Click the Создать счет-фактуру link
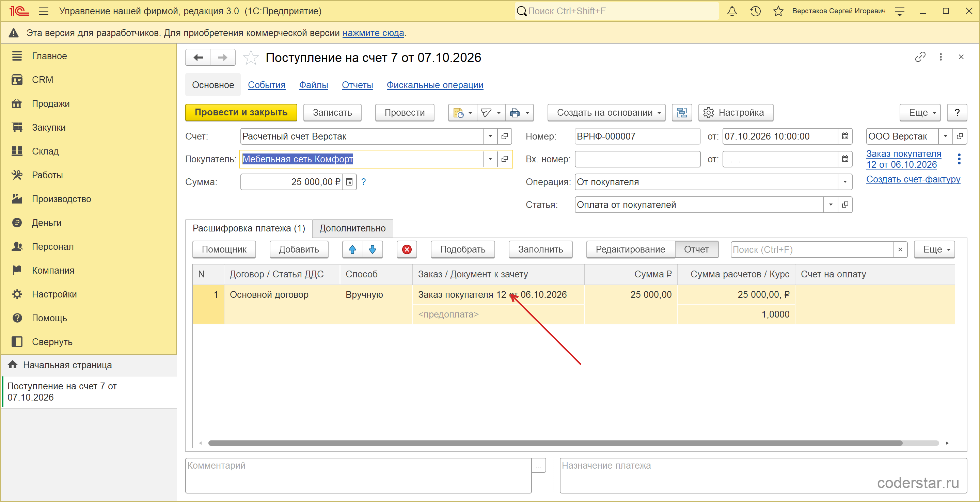The width and height of the screenshot is (980, 502). [x=913, y=179]
